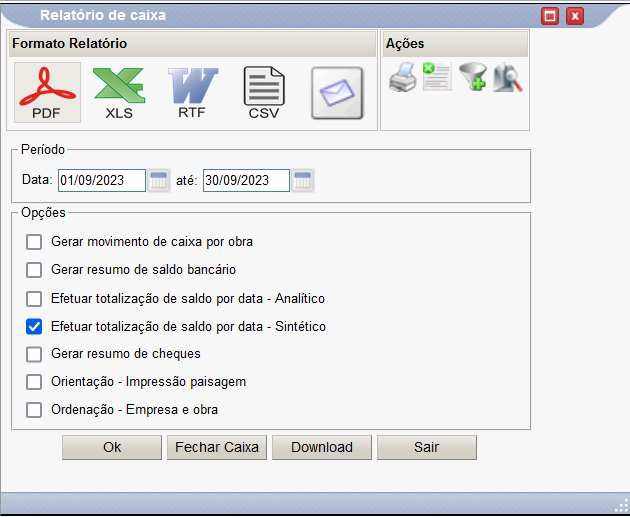Image resolution: width=630 pixels, height=518 pixels.
Task: Uncheck totalização de saldo por data Sintético
Action: 34,327
